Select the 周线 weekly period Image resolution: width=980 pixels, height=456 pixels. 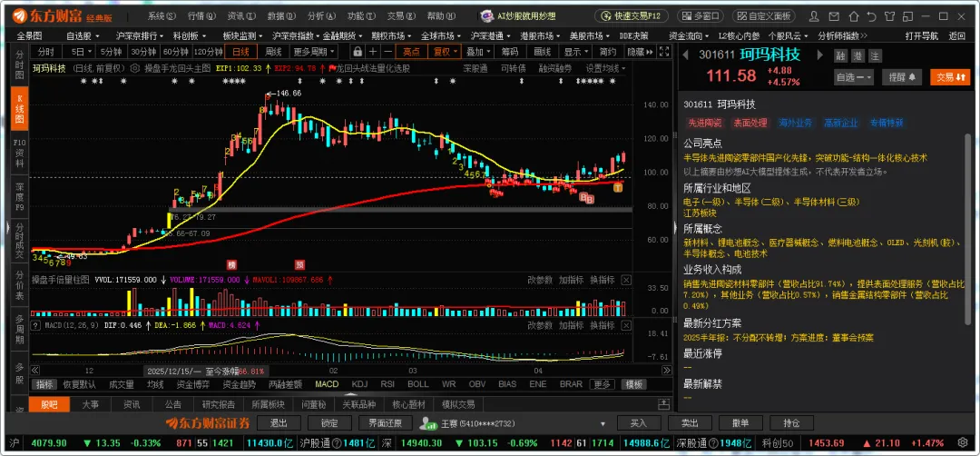click(273, 51)
